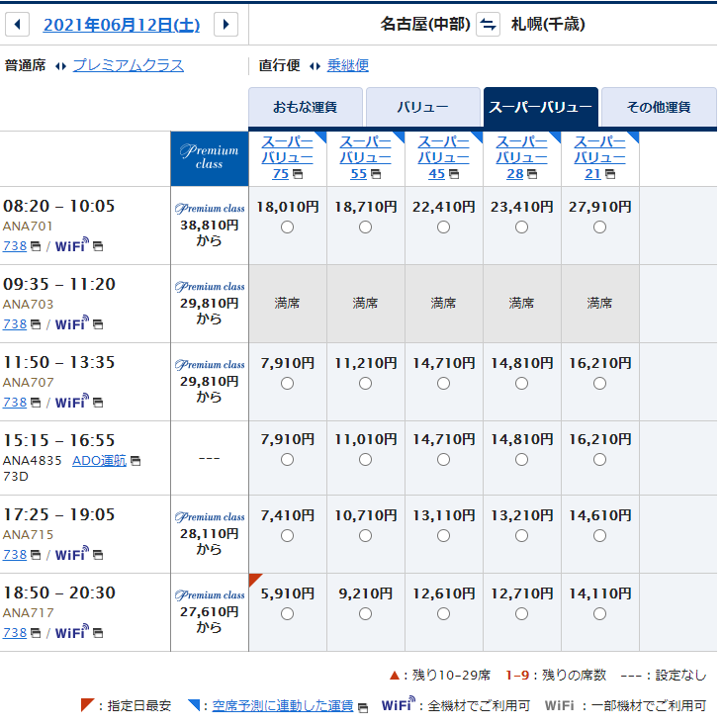Click WiFi icon on ANA703 row

(x=72, y=322)
